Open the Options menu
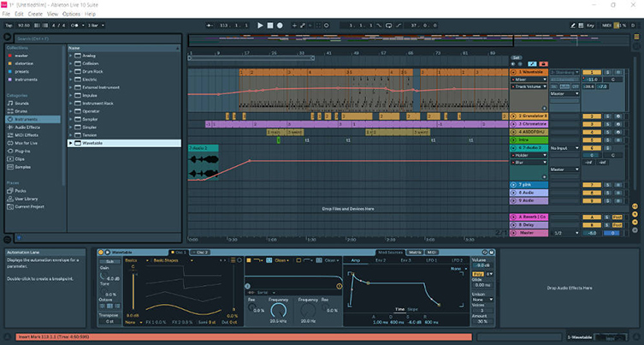This screenshot has width=644, height=345. click(72, 14)
